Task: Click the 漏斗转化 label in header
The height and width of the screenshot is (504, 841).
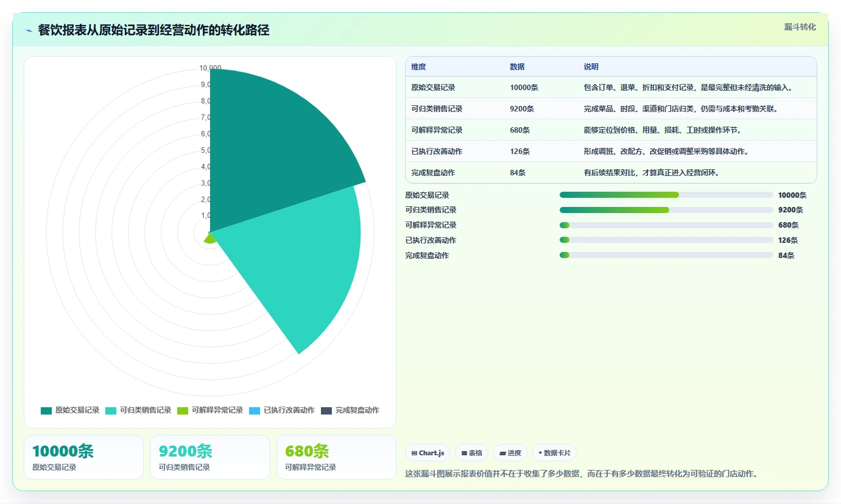Action: [x=800, y=27]
